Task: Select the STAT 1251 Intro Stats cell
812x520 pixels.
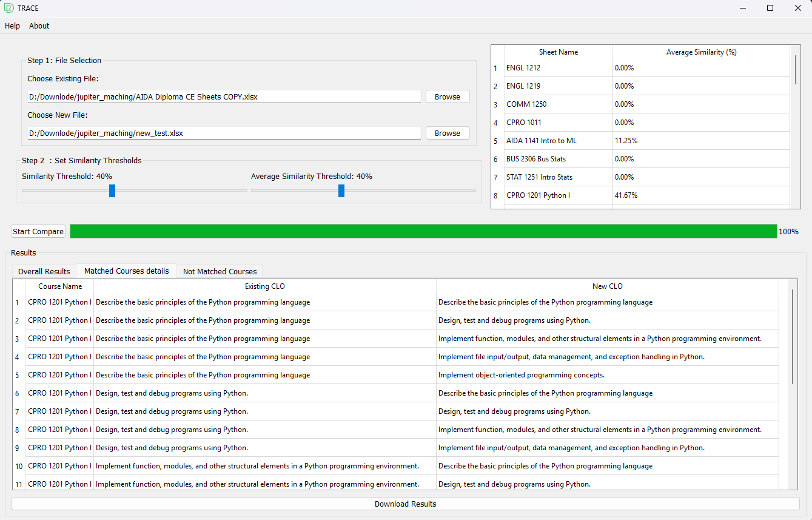Action: pyautogui.click(x=559, y=177)
